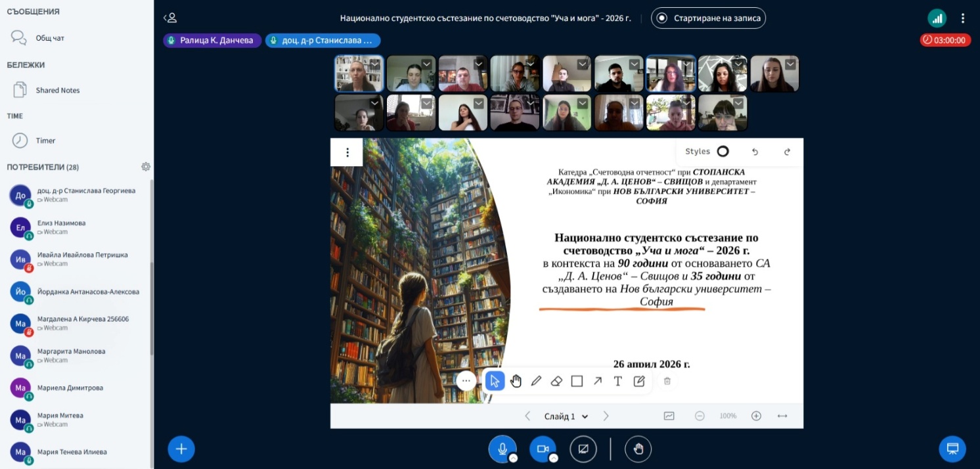Select user Мариела Димитрова in list
Viewport: 980px width, 469px height.
[70, 388]
